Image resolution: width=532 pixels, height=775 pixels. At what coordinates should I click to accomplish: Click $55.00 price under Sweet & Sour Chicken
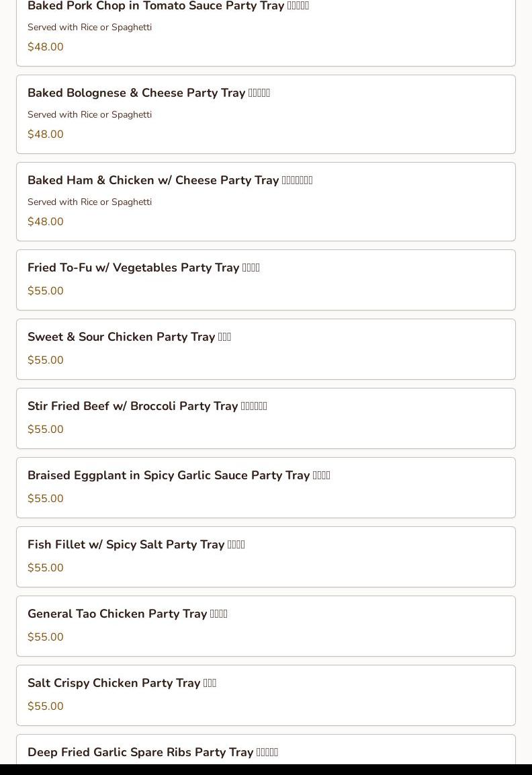(46, 360)
